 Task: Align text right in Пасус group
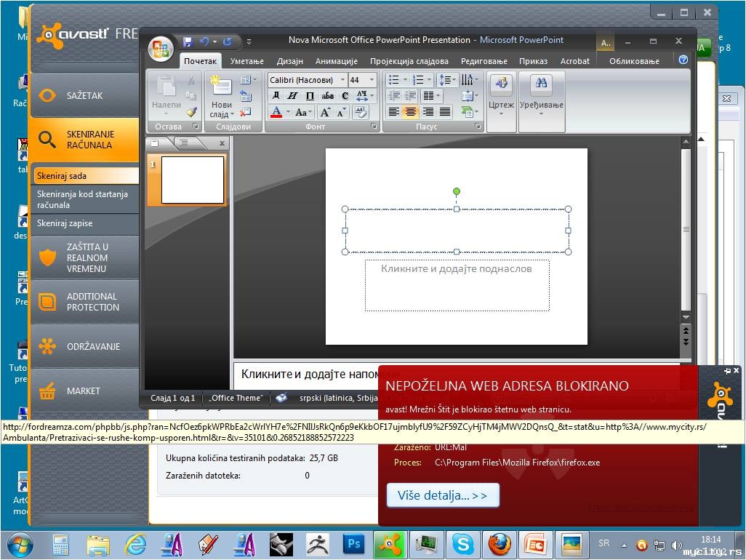click(x=428, y=112)
